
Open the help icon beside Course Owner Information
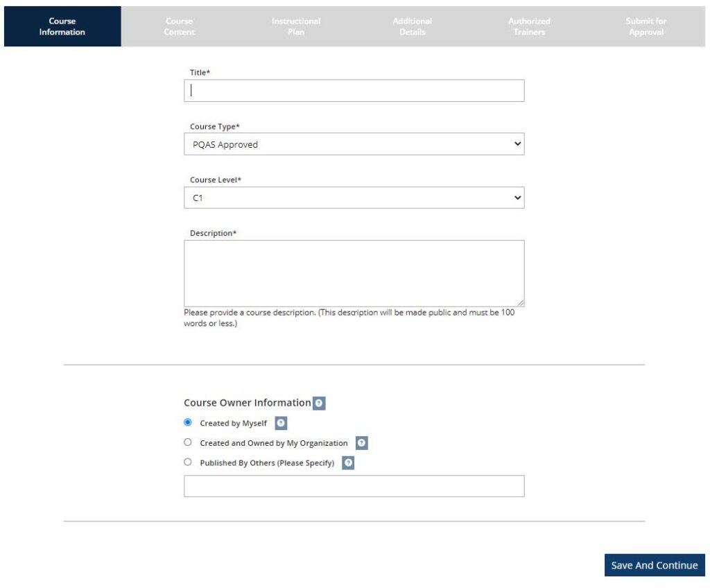(318, 402)
